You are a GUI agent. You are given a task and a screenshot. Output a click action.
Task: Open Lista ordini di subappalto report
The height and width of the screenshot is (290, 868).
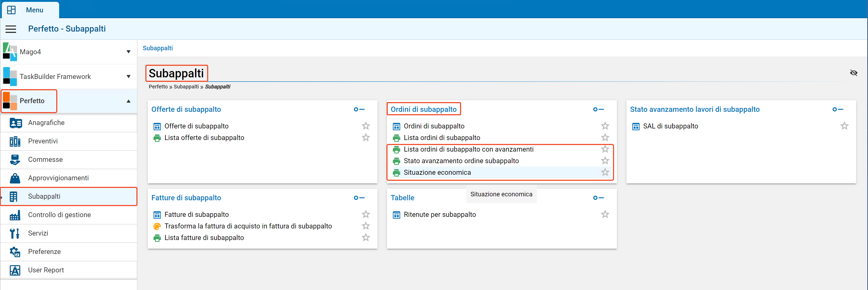(x=442, y=138)
